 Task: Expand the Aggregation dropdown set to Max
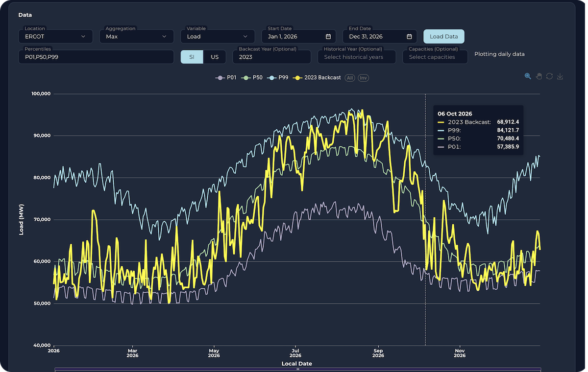[136, 37]
